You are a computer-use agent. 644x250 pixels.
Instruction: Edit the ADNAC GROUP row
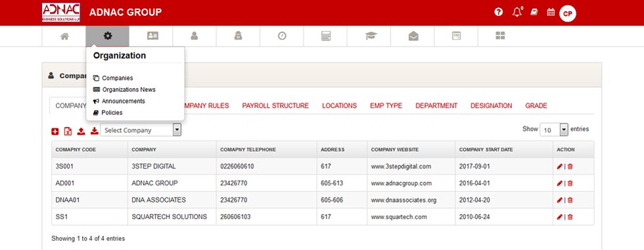(559, 184)
